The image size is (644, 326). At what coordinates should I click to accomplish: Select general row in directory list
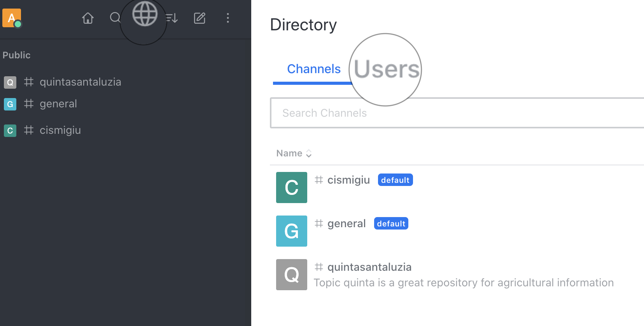(346, 224)
